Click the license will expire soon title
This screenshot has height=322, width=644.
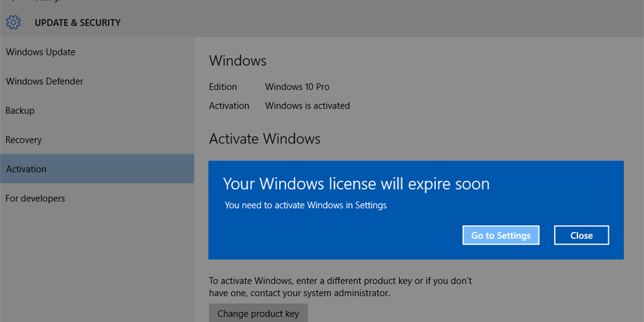tap(356, 184)
